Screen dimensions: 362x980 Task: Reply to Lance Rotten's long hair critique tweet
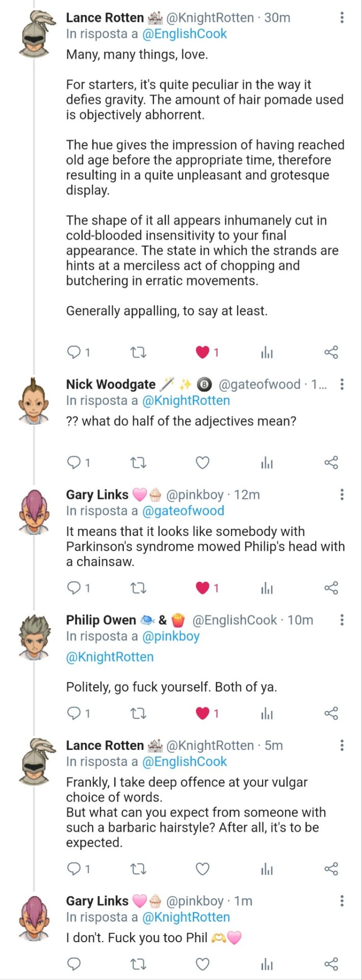coord(74,352)
